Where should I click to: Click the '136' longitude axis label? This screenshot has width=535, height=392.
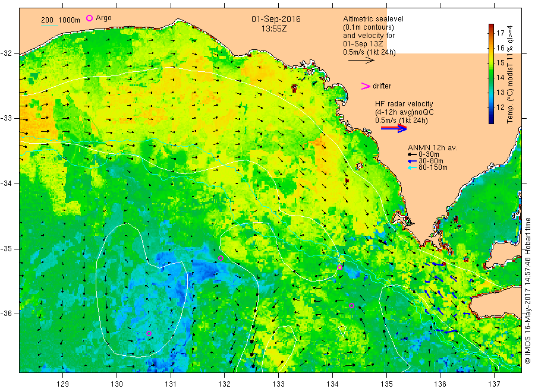coord(440,384)
